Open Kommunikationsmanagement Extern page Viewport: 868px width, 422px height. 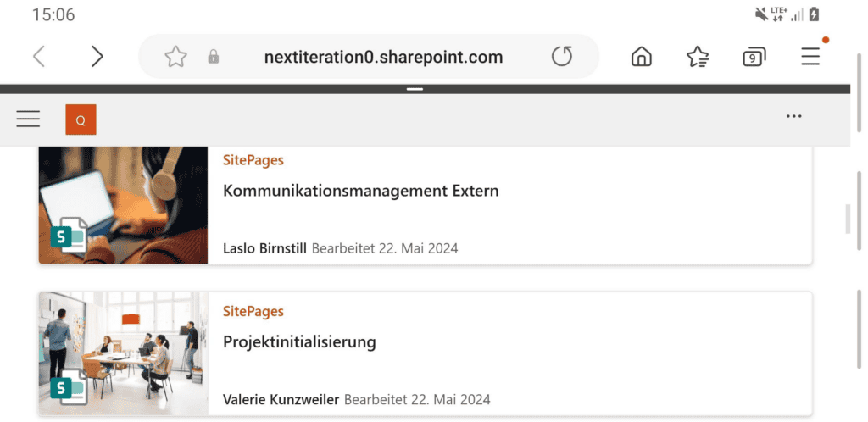click(x=360, y=191)
